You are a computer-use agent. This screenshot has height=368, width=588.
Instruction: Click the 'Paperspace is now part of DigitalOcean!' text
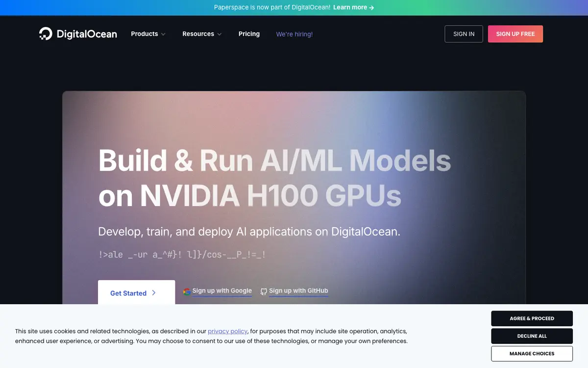(x=272, y=7)
